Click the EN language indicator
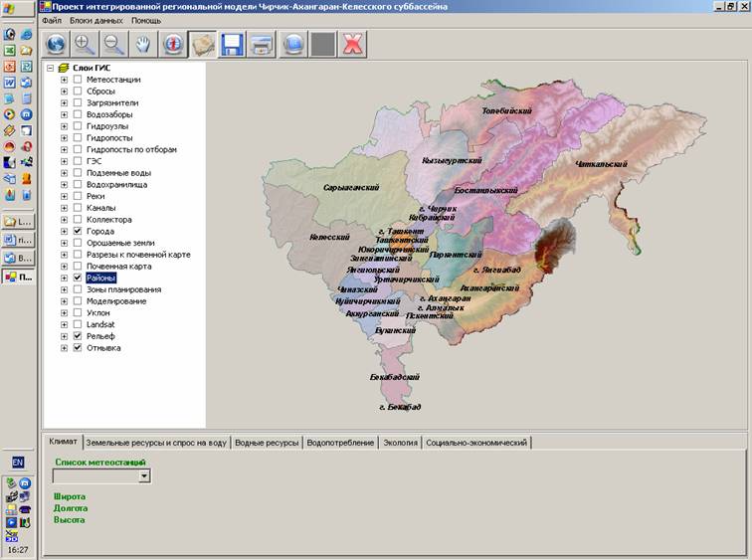Screen dimensions: 752x560 (18, 464)
